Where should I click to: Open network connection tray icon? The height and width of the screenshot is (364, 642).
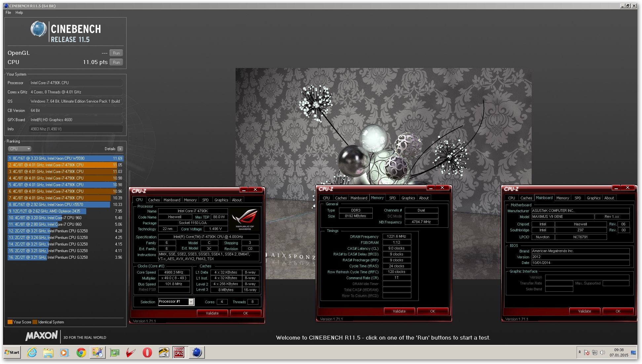[x=595, y=352]
